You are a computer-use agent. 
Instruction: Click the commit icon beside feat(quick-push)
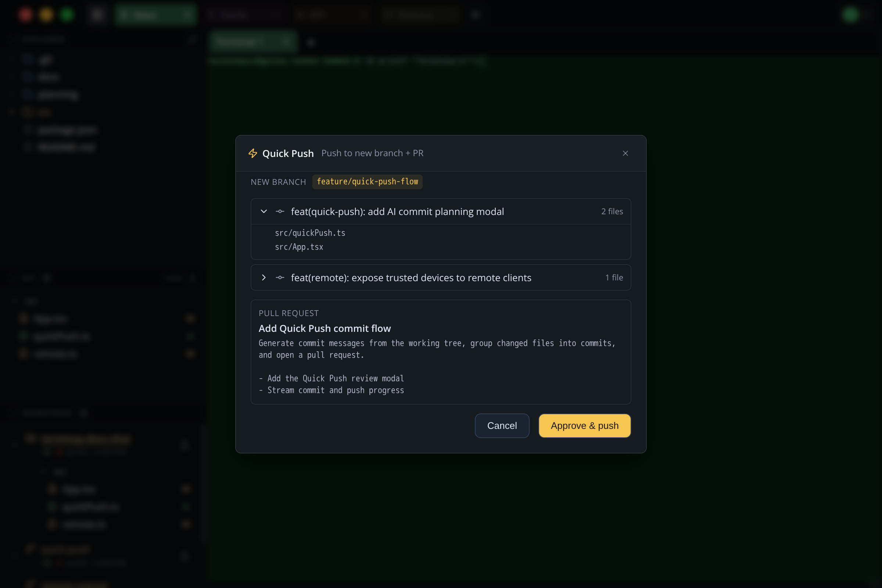(280, 211)
